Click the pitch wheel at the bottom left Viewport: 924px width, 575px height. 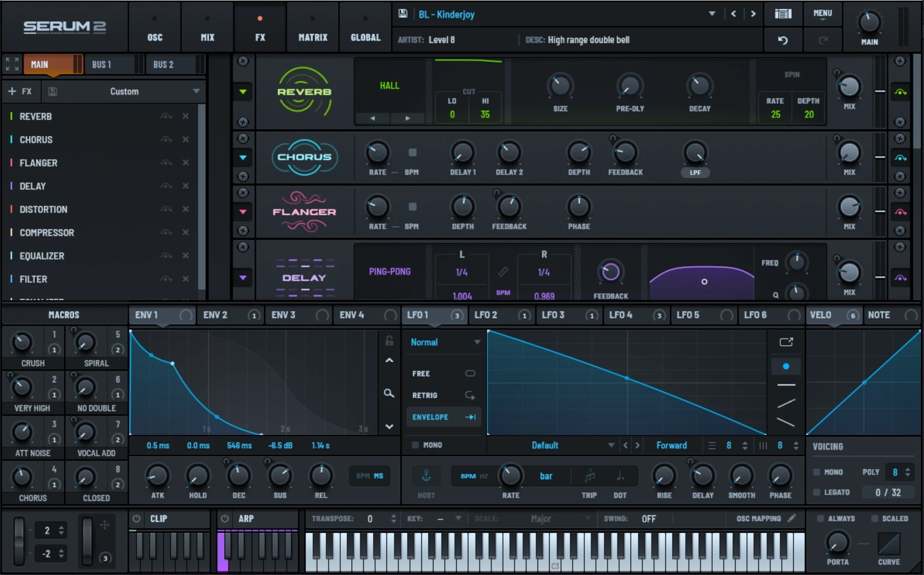(x=18, y=542)
